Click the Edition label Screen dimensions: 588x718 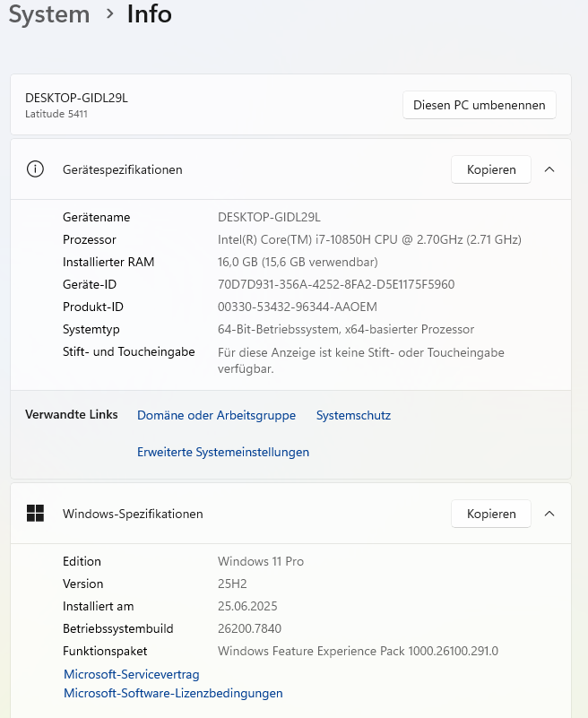pyautogui.click(x=82, y=561)
